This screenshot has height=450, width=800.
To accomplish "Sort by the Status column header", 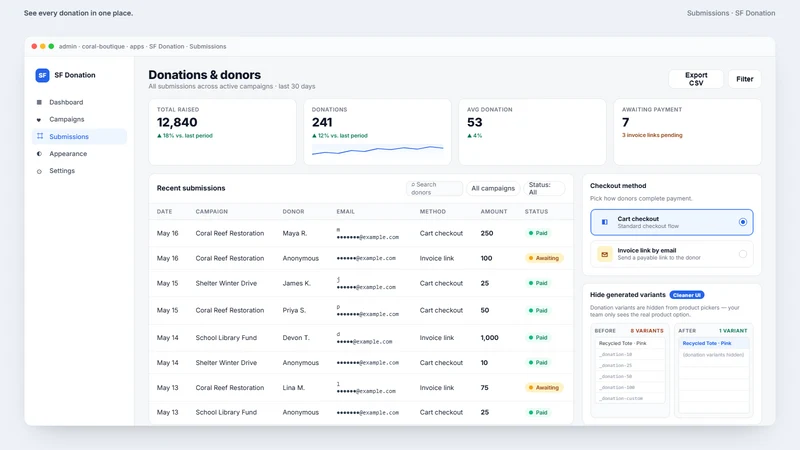I will click(536, 211).
